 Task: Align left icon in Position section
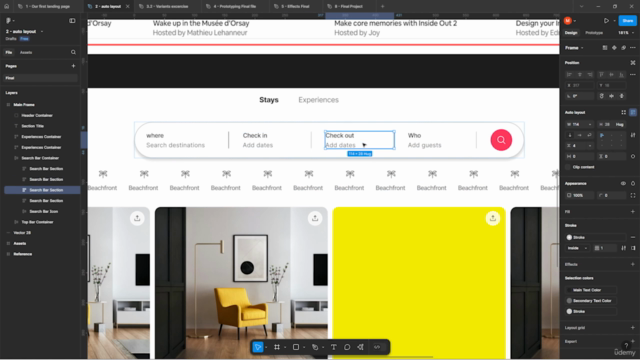coord(569,75)
